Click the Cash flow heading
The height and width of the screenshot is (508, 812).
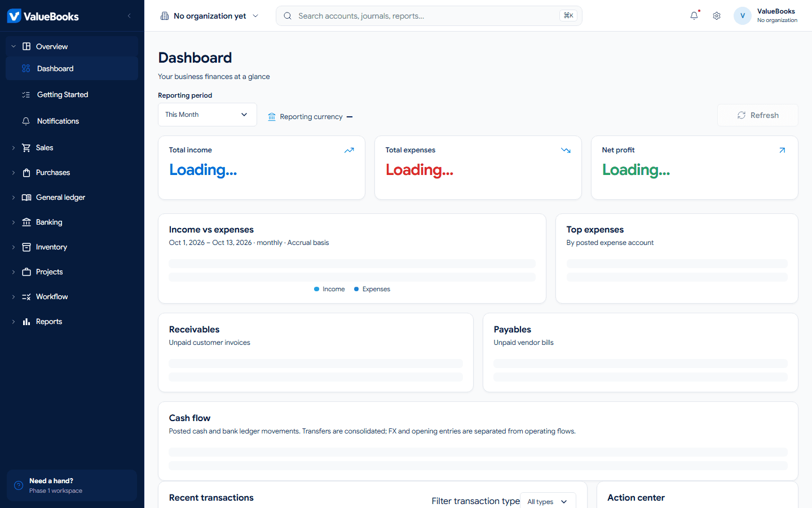(189, 418)
